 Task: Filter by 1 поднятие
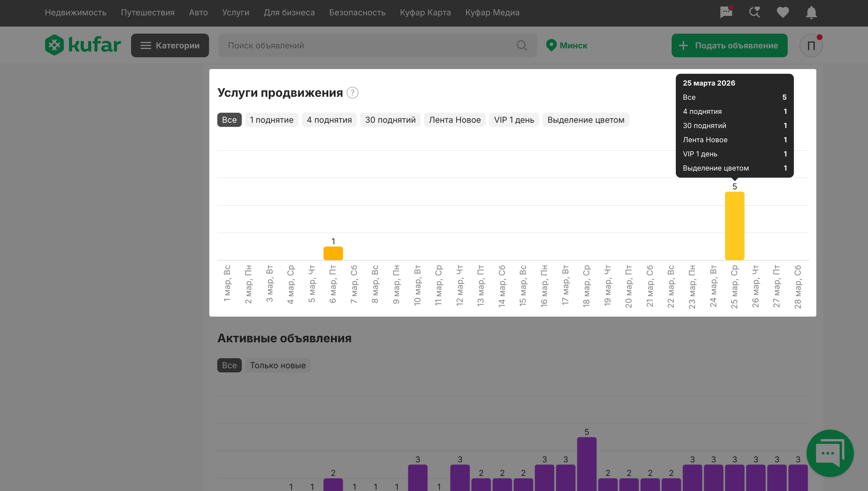point(272,120)
